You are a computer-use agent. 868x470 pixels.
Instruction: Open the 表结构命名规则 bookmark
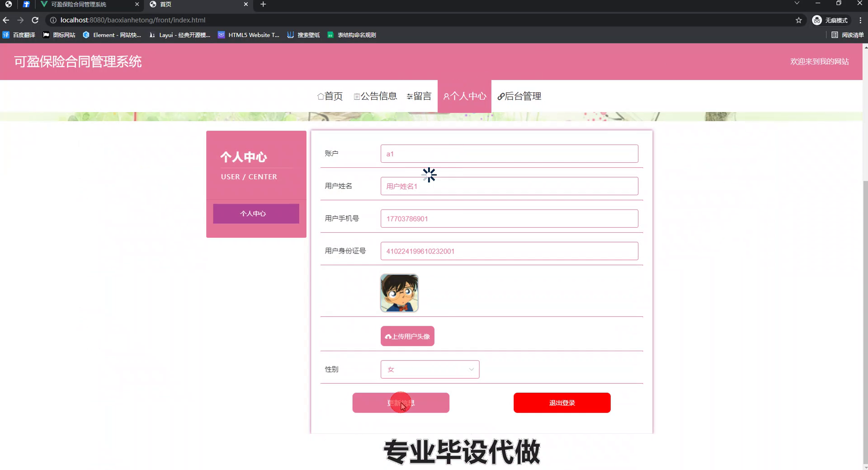tap(352, 35)
